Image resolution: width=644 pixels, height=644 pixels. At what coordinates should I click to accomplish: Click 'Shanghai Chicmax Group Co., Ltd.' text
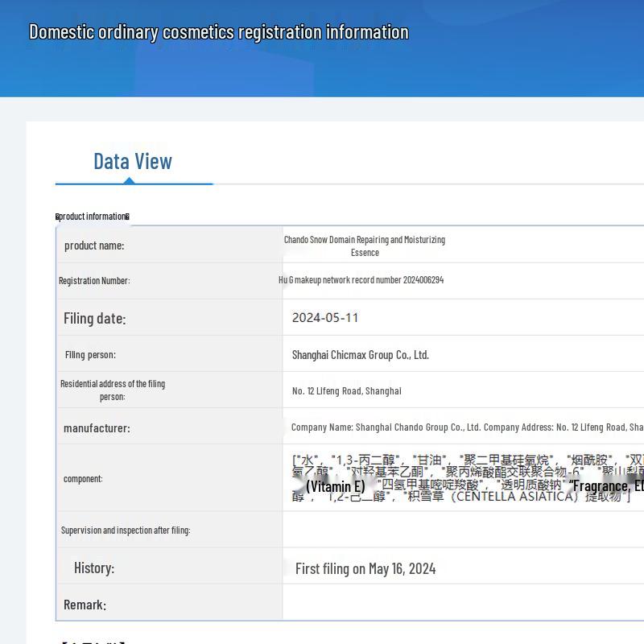tap(360, 354)
